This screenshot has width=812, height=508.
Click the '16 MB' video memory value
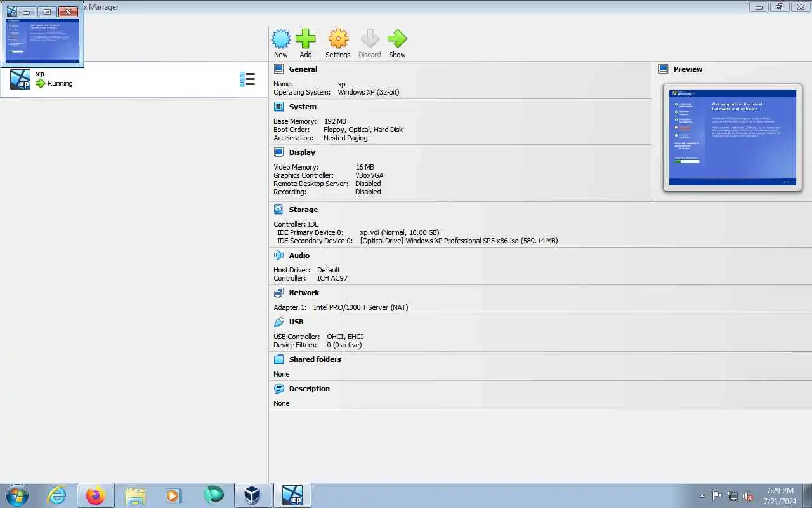(x=365, y=167)
